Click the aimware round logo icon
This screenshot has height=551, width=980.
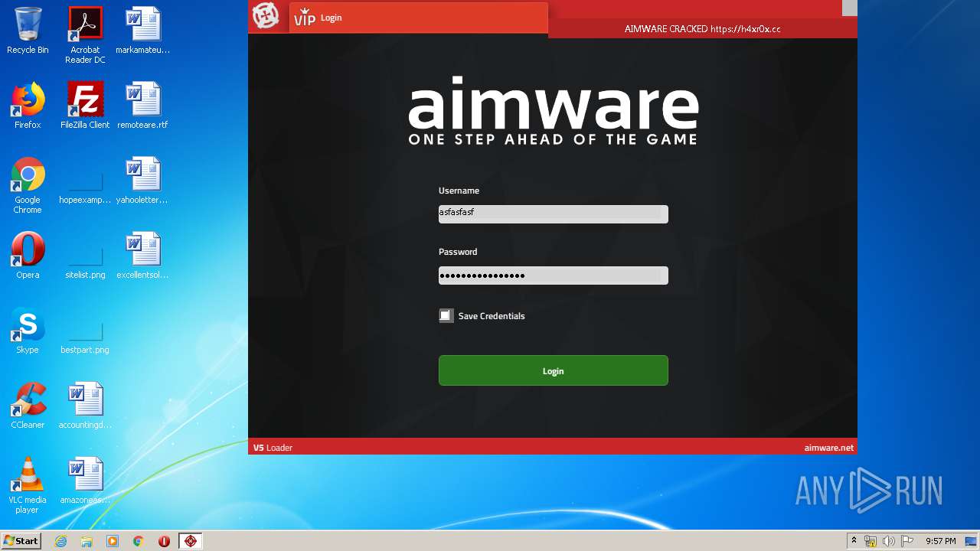(266, 15)
